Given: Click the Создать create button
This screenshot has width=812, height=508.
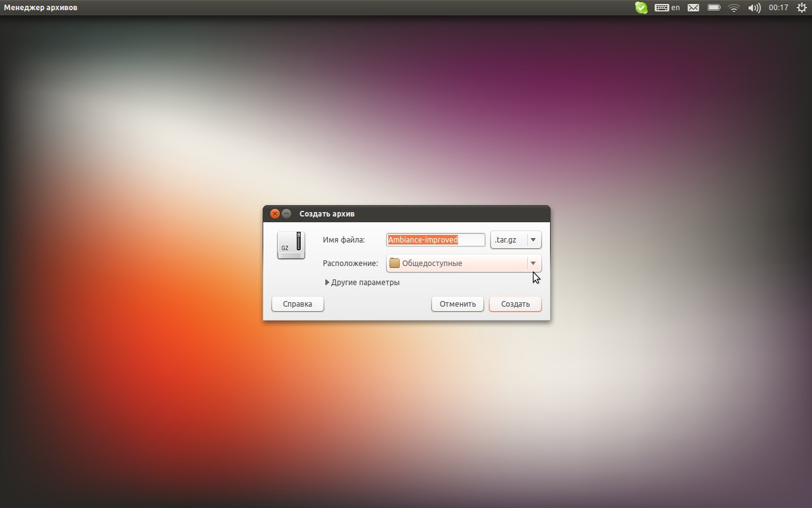Looking at the screenshot, I should click(x=515, y=304).
